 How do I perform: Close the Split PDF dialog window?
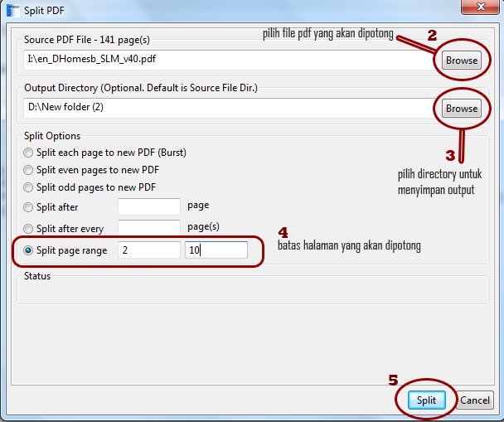[x=480, y=7]
